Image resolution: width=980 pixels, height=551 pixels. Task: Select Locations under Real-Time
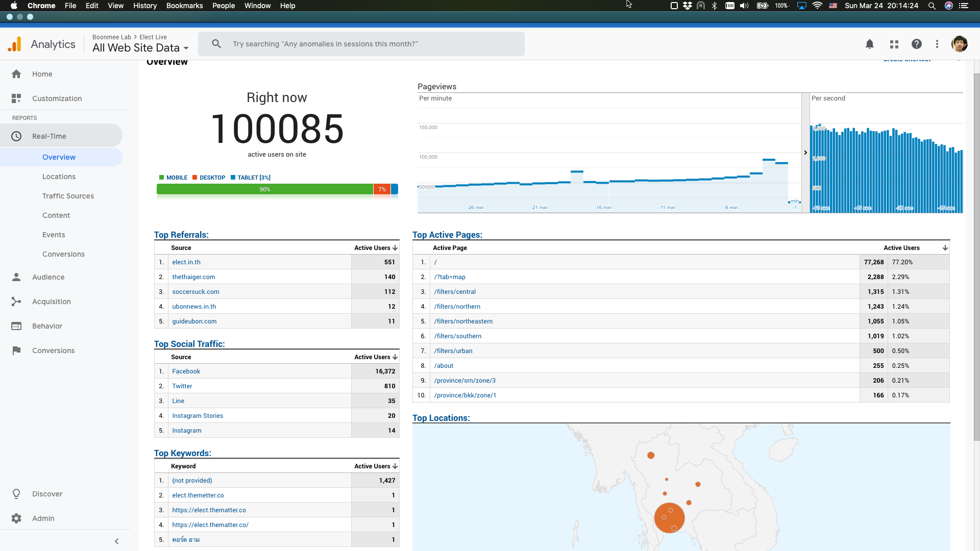[59, 177]
